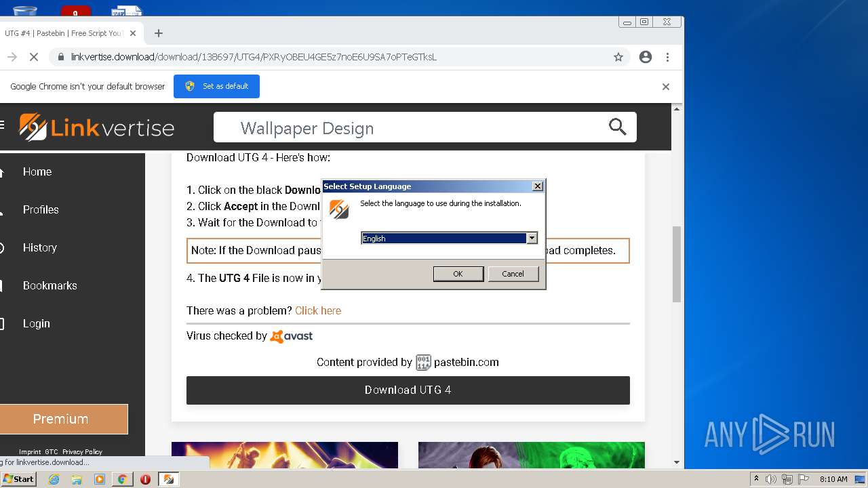Click the vertical scrollbar thumb
This screenshot has width=868, height=488.
tap(677, 264)
